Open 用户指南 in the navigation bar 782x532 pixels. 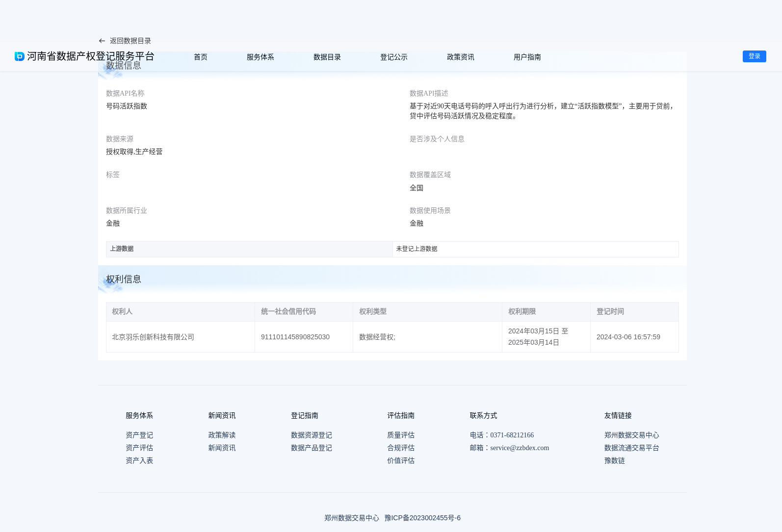(x=527, y=57)
